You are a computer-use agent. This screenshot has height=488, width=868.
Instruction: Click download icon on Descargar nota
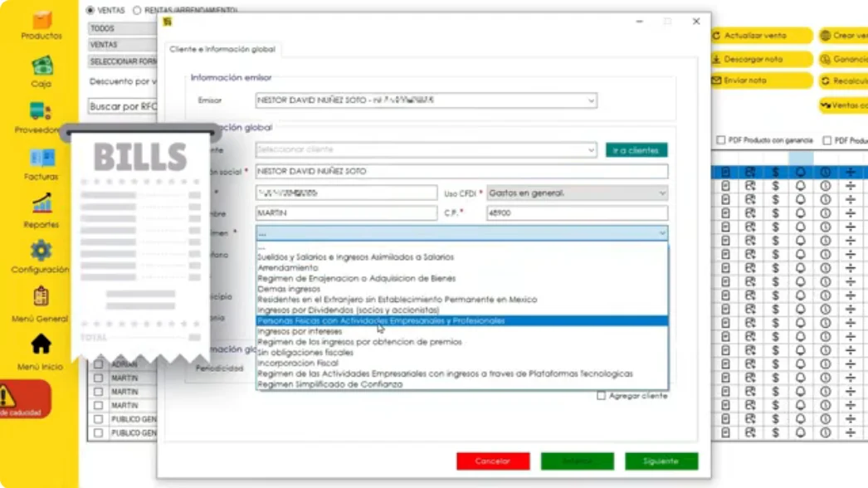coord(716,59)
